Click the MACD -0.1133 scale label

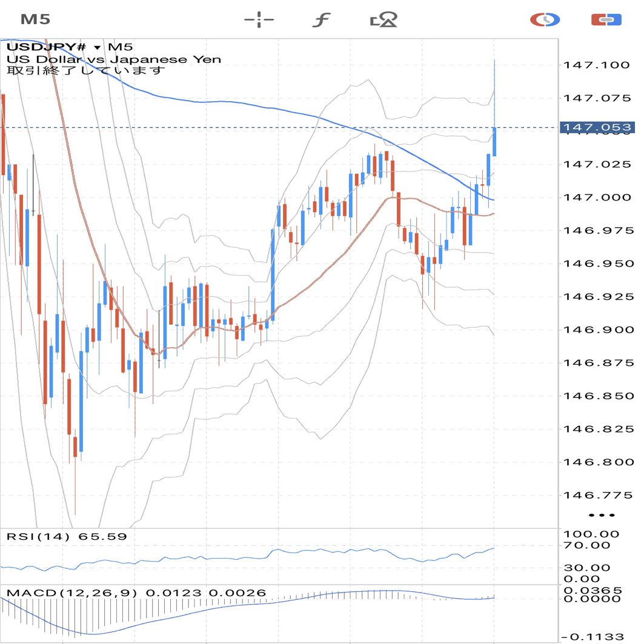pyautogui.click(x=593, y=637)
